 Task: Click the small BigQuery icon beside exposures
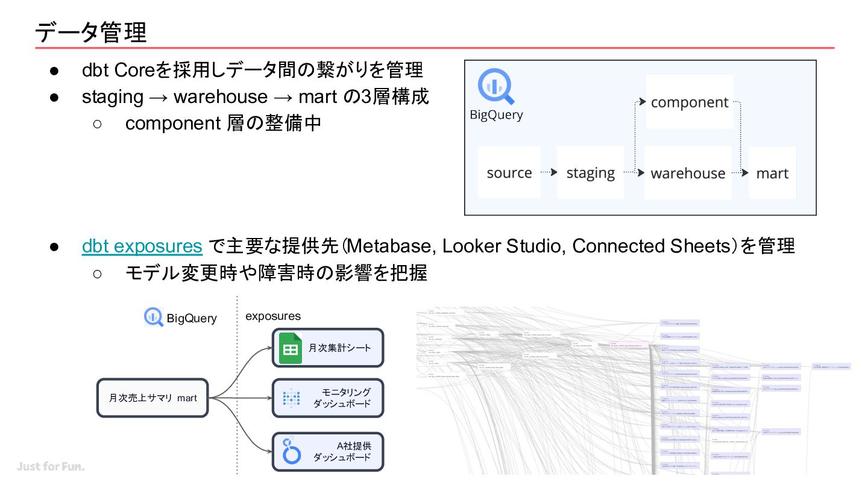coord(154,318)
